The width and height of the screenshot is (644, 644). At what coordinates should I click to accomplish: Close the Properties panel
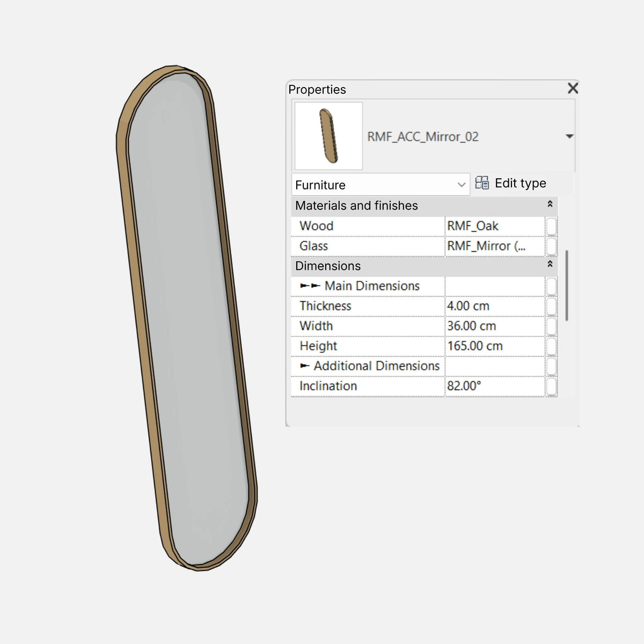(573, 88)
